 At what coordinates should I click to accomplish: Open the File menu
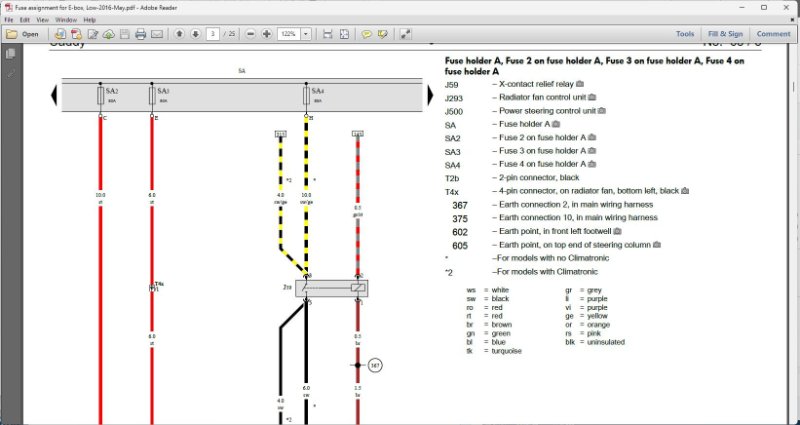pyautogui.click(x=9, y=20)
